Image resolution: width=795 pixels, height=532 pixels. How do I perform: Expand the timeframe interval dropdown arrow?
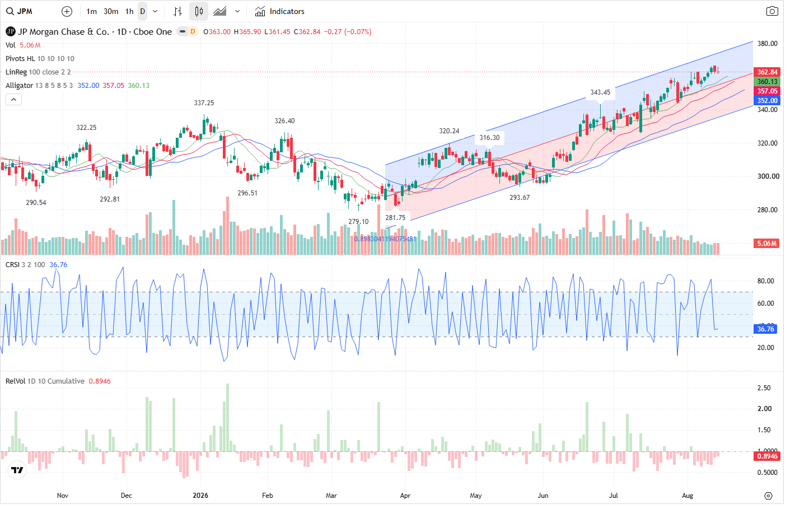point(155,11)
